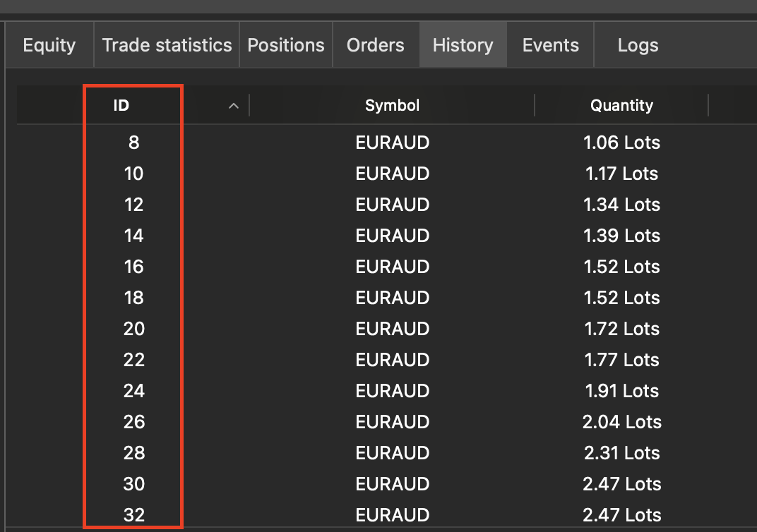The width and height of the screenshot is (757, 532).
Task: Click EURAUD symbol in ID 20 row
Action: tap(392, 329)
